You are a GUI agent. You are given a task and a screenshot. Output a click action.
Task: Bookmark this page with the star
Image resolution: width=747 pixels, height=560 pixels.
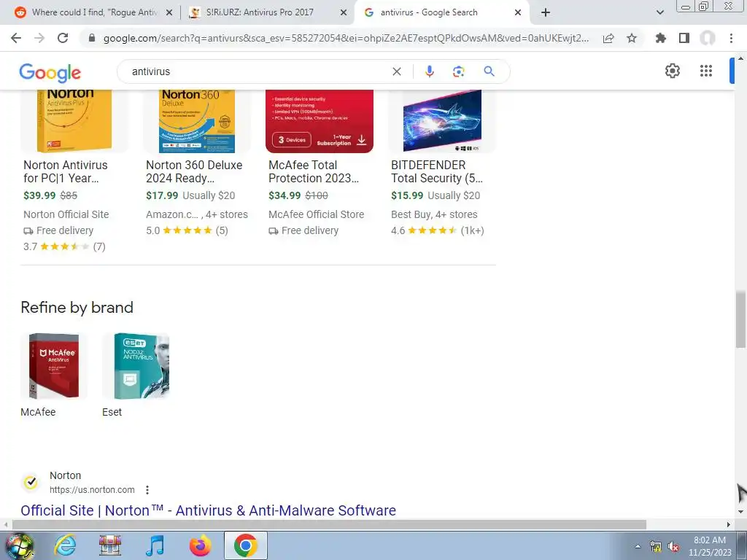pos(632,38)
